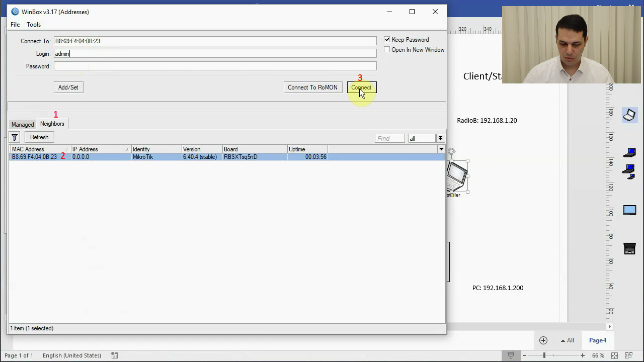Open the Tools menu in WinBox
This screenshot has width=644, height=362.
click(34, 25)
